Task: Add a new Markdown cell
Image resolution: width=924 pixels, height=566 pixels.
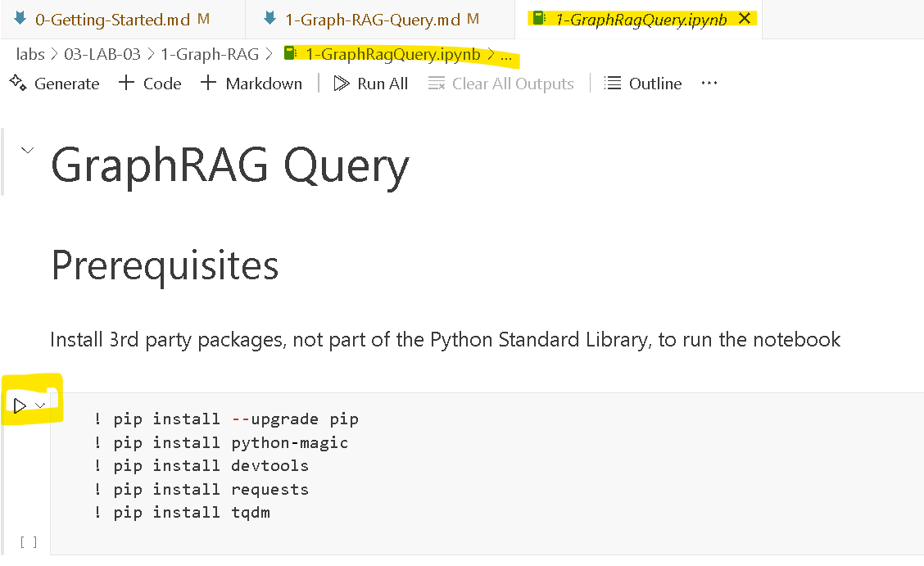Action: 251,83
